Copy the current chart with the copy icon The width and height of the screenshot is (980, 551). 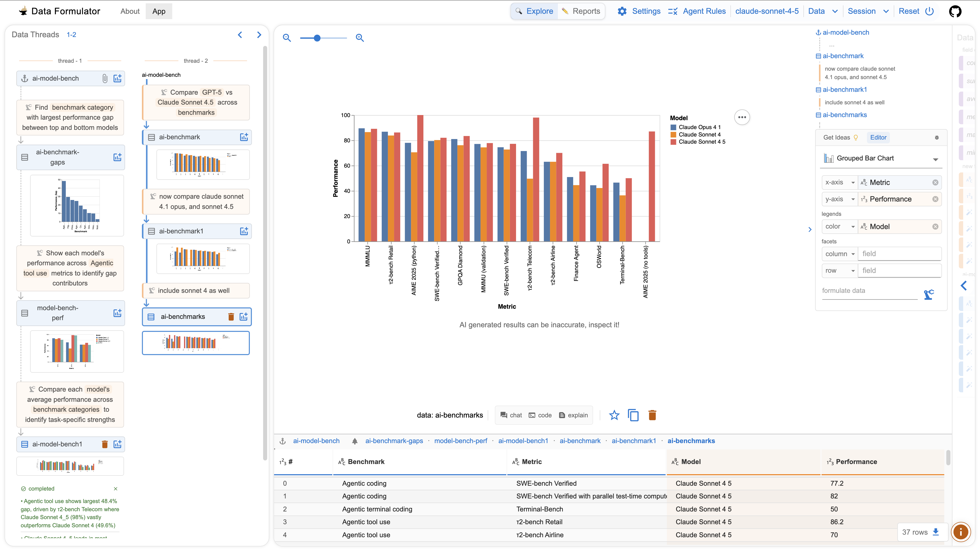633,415
